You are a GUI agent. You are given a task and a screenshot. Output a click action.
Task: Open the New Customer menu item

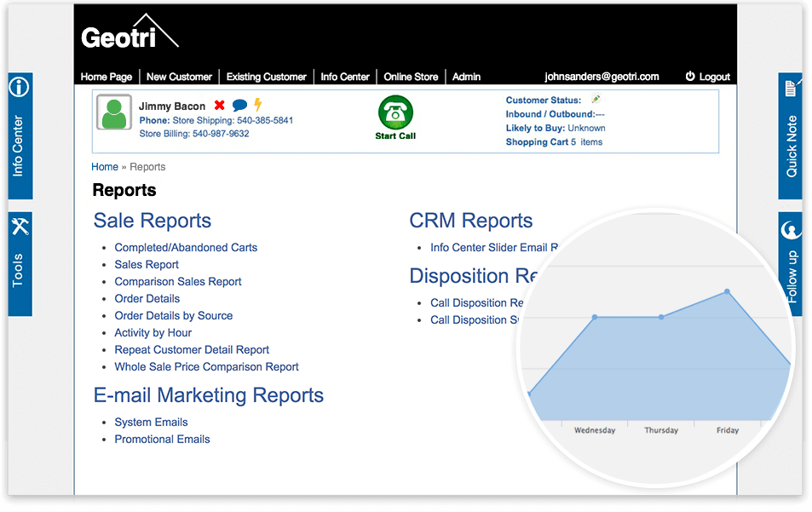click(x=179, y=77)
